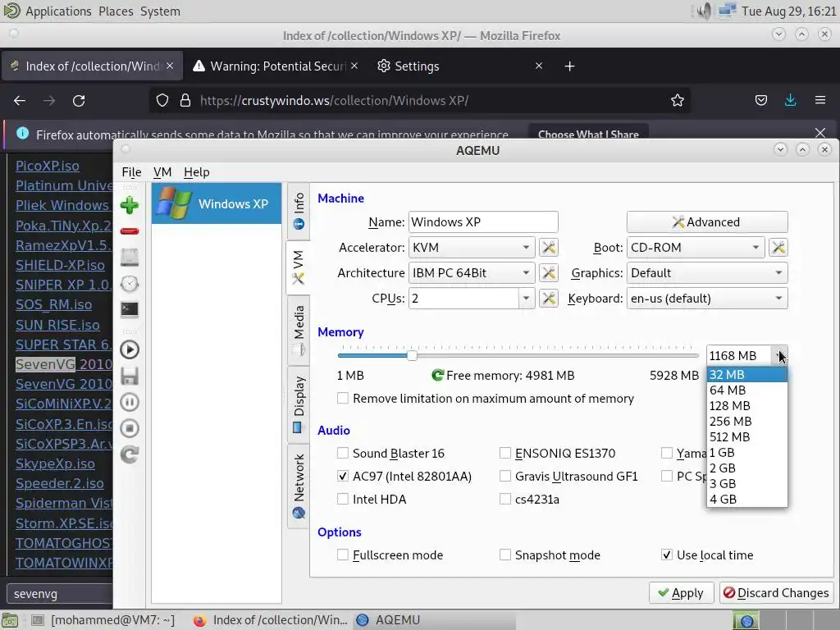This screenshot has width=840, height=630.
Task: Start the VM with the play icon
Action: pyautogui.click(x=130, y=349)
